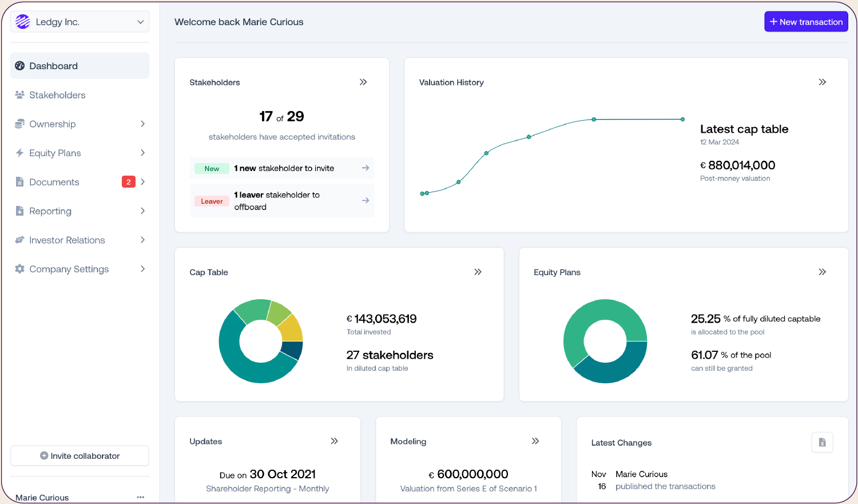Click 'published the transactions' in Latest Changes
The width and height of the screenshot is (858, 504).
pyautogui.click(x=665, y=486)
